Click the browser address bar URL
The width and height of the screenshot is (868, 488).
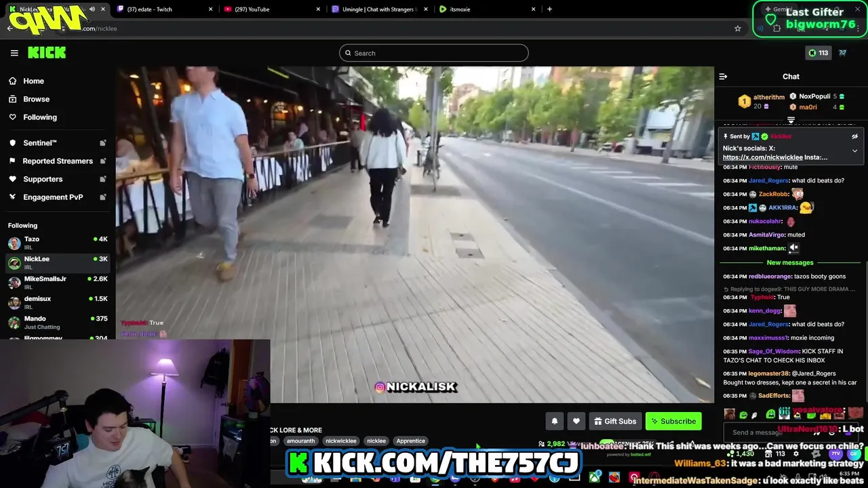[99, 28]
